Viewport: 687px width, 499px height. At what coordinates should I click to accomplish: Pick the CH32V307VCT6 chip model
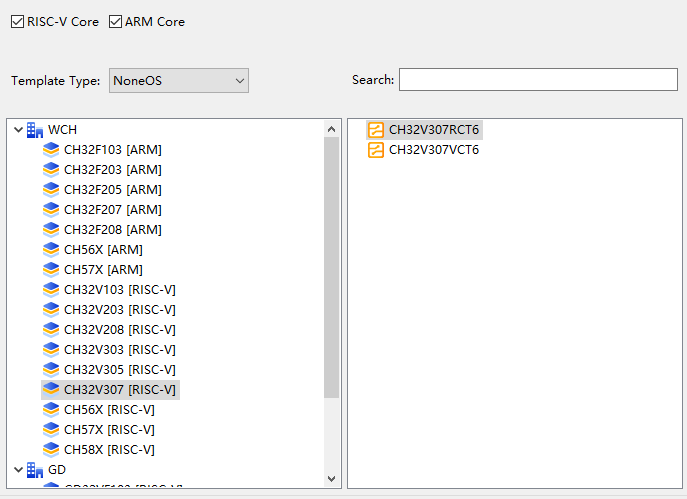tap(434, 150)
